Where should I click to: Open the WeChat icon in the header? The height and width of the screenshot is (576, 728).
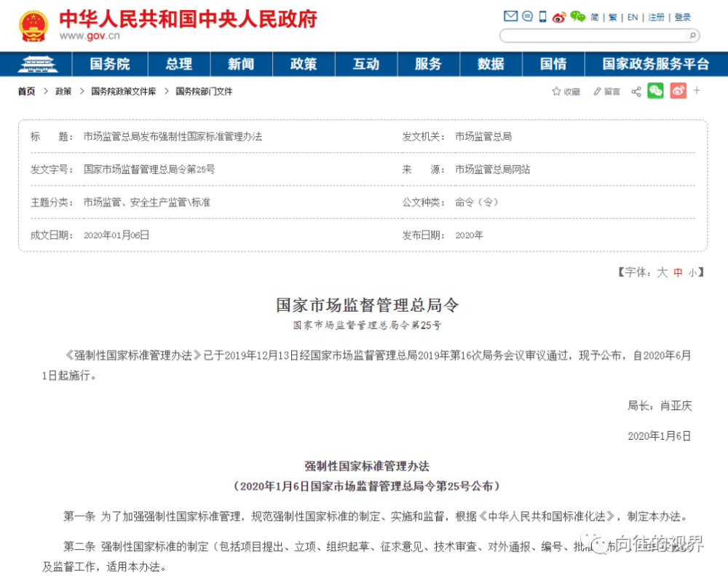pos(577,17)
